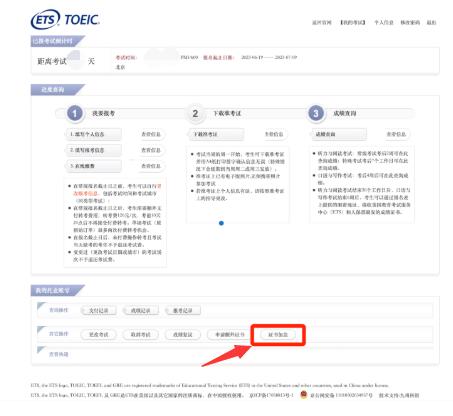Click the 3.在线缴费 button

94,166
